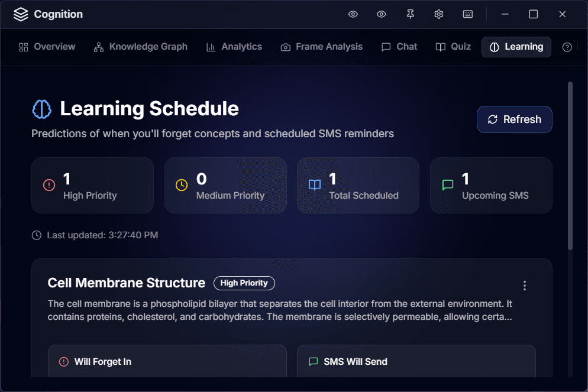Screen dimensions: 588x392
Task: Click the help question mark icon
Action: [567, 47]
